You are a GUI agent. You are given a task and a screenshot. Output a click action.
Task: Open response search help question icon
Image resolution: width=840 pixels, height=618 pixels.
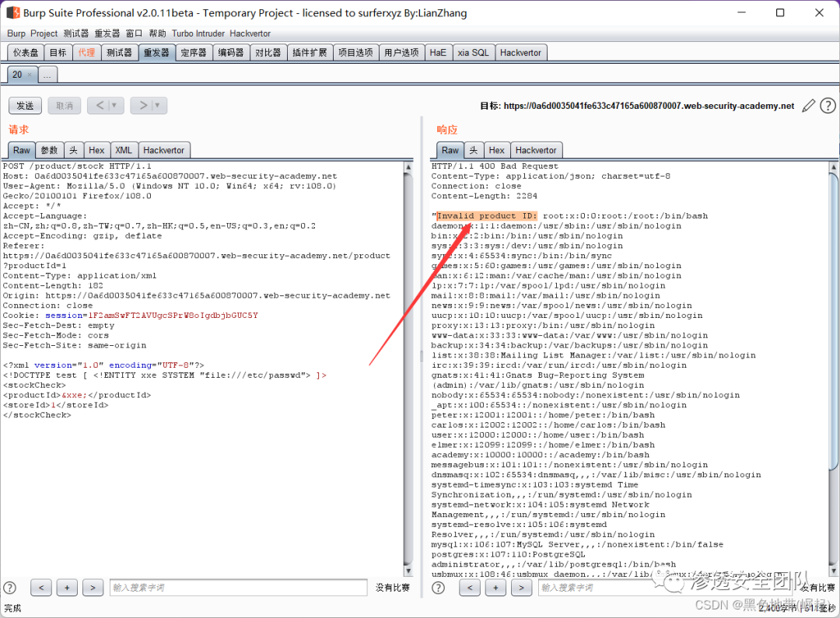(438, 588)
